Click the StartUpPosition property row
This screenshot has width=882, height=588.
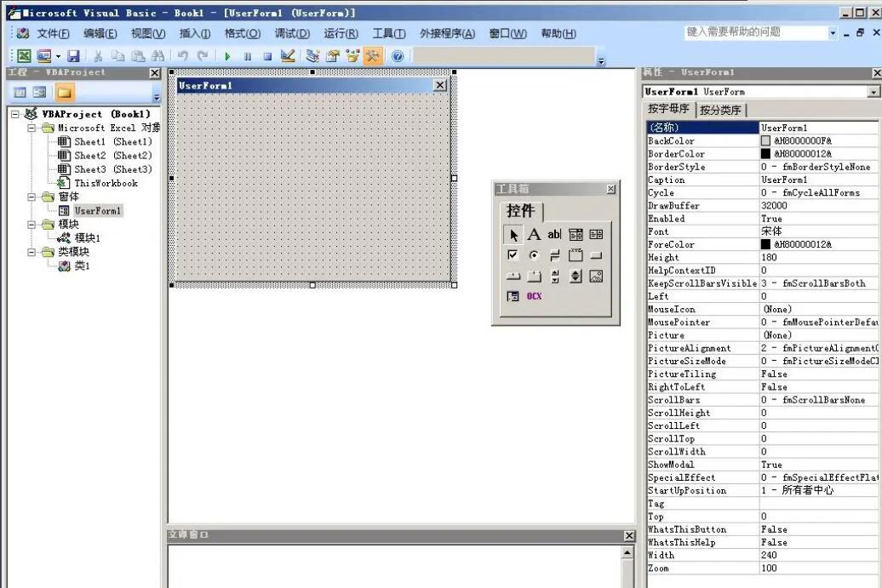tap(762, 490)
